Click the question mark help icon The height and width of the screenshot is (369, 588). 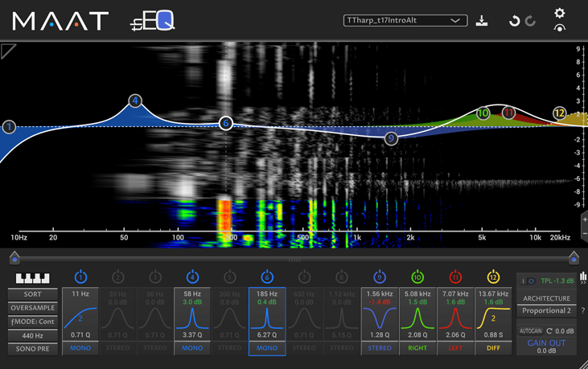pyautogui.click(x=582, y=310)
